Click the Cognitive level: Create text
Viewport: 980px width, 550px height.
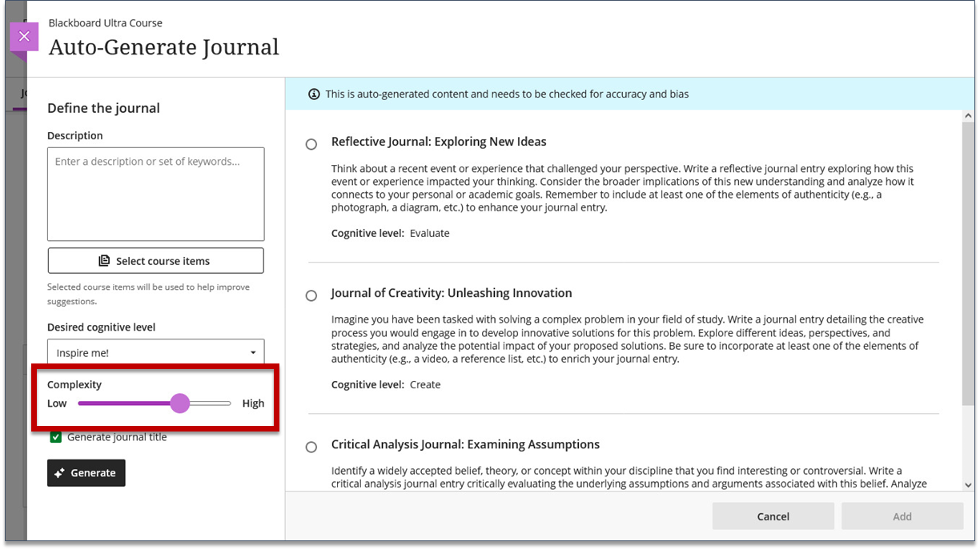[x=386, y=385]
